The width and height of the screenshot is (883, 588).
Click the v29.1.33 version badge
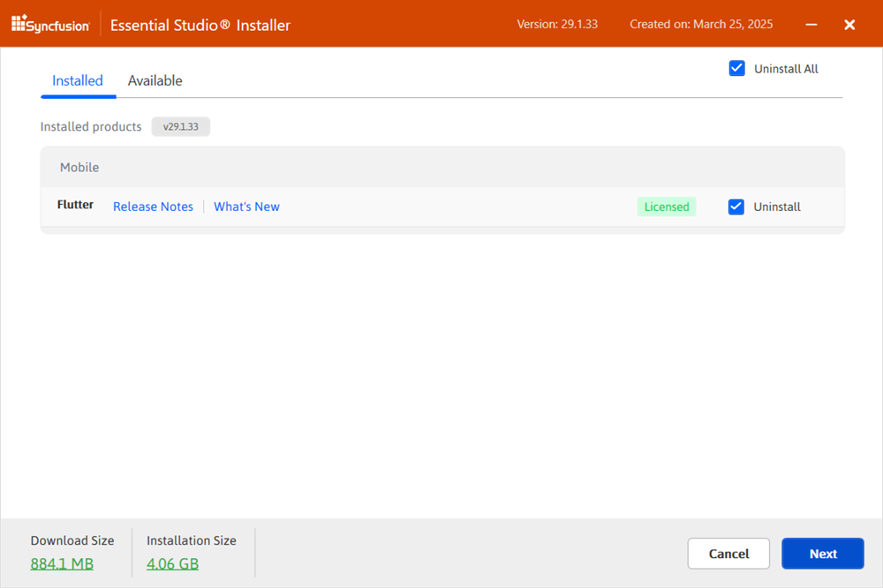tap(181, 127)
